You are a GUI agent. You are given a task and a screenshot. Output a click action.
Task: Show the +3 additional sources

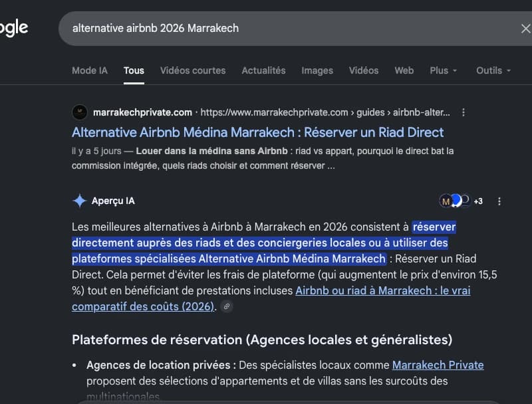pos(478,201)
